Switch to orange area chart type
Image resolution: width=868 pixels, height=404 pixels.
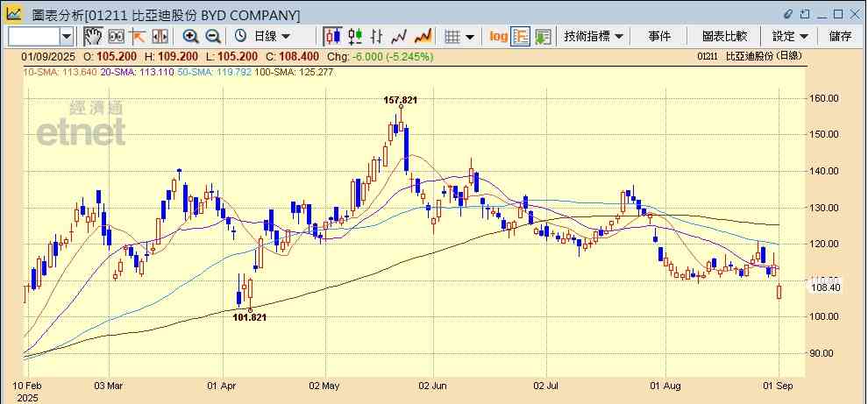coord(423,37)
